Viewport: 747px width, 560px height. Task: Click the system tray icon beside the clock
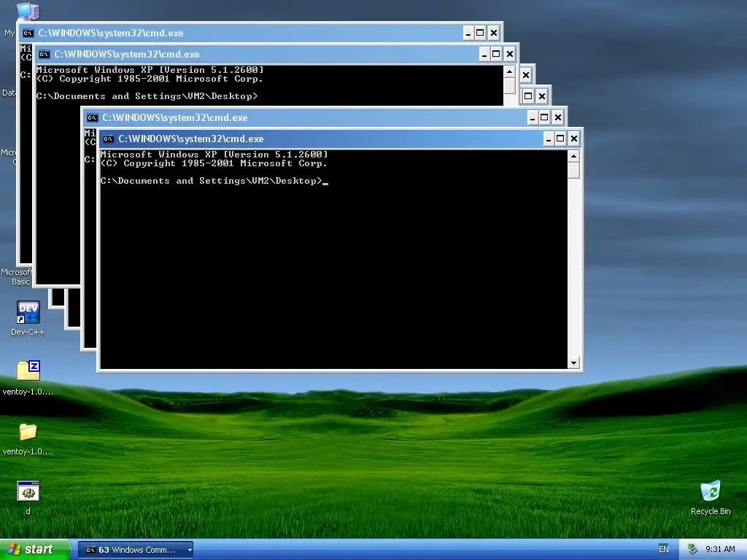point(692,550)
